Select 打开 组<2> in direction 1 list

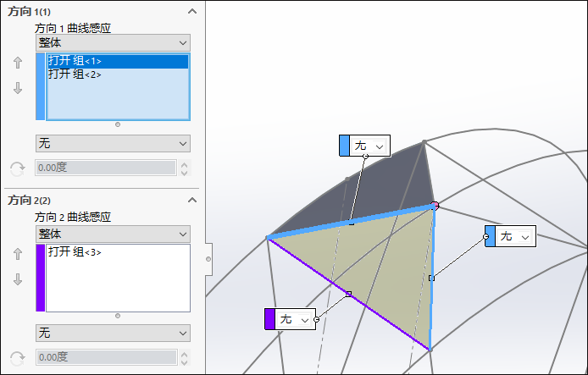pyautogui.click(x=118, y=74)
